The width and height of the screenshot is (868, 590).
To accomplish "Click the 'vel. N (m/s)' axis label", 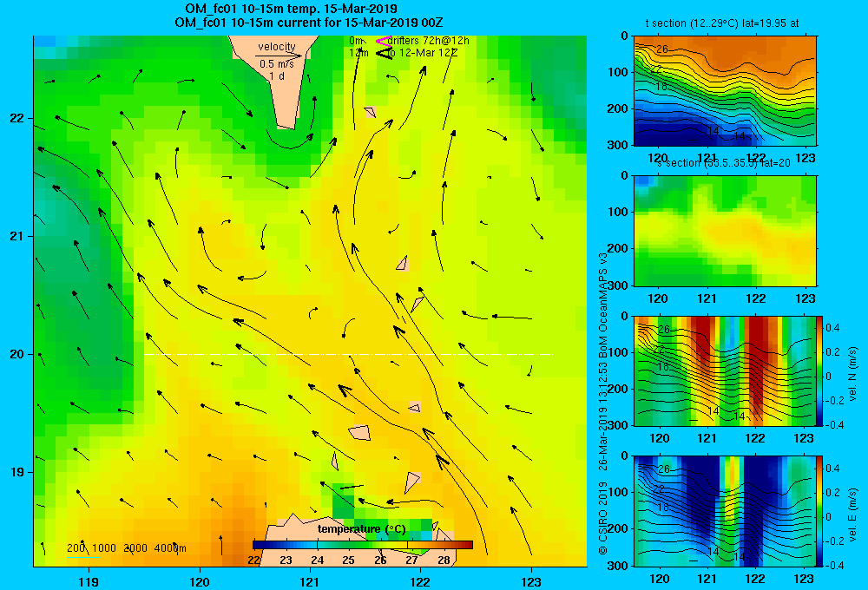I will click(852, 374).
